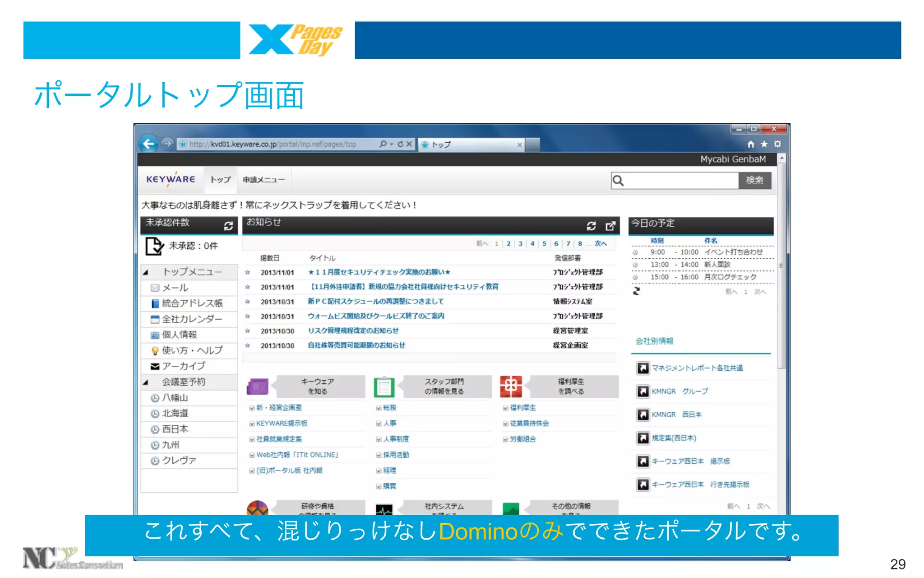Click the 行き先掲示板 link icon
The height and width of the screenshot is (578, 924).
tap(643, 485)
